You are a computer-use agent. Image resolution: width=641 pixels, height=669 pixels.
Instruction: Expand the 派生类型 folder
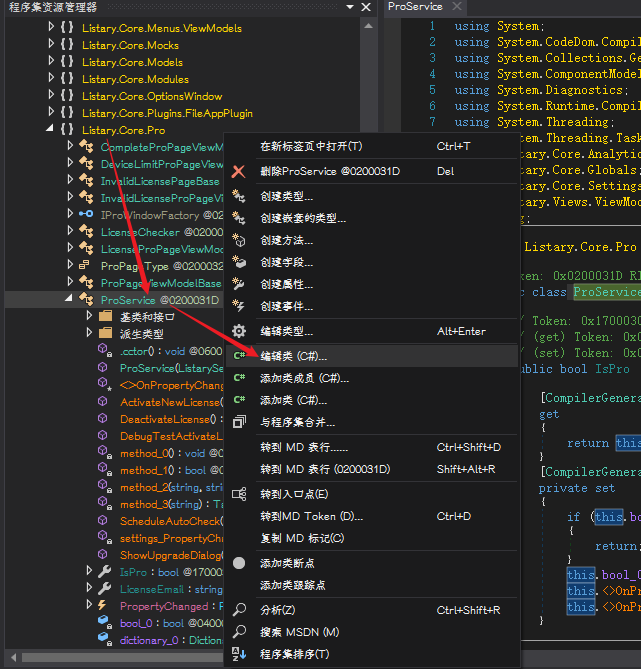point(89,333)
